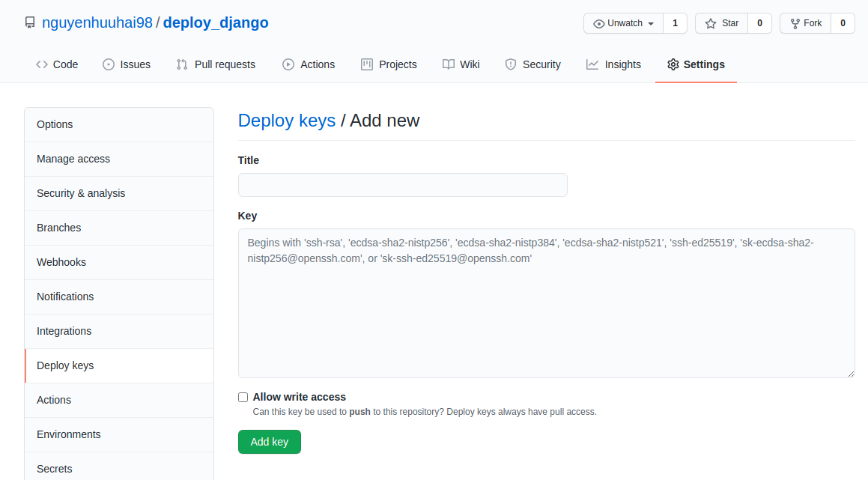This screenshot has width=868, height=480.
Task: Enable the Allow write access checkbox
Action: pyautogui.click(x=243, y=397)
